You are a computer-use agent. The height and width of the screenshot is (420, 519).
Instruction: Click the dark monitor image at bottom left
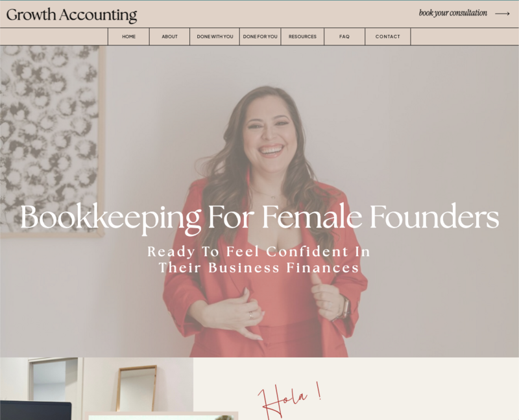pos(36,410)
